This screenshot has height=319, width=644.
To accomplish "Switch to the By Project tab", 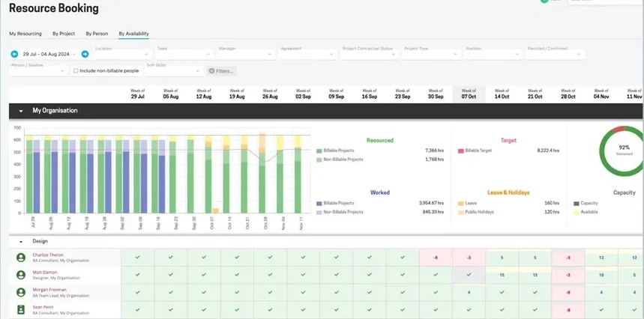I will (x=63, y=34).
